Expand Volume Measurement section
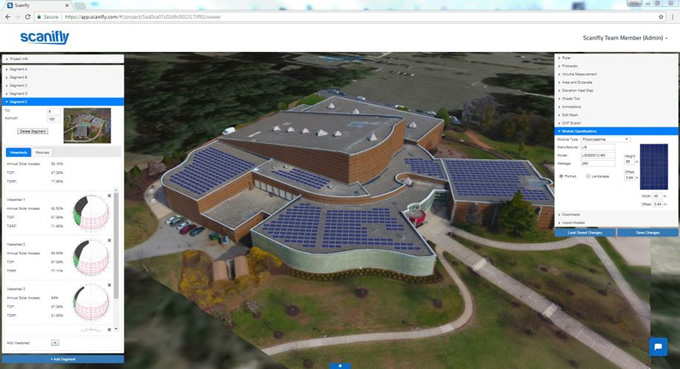The image size is (680, 369). (616, 74)
